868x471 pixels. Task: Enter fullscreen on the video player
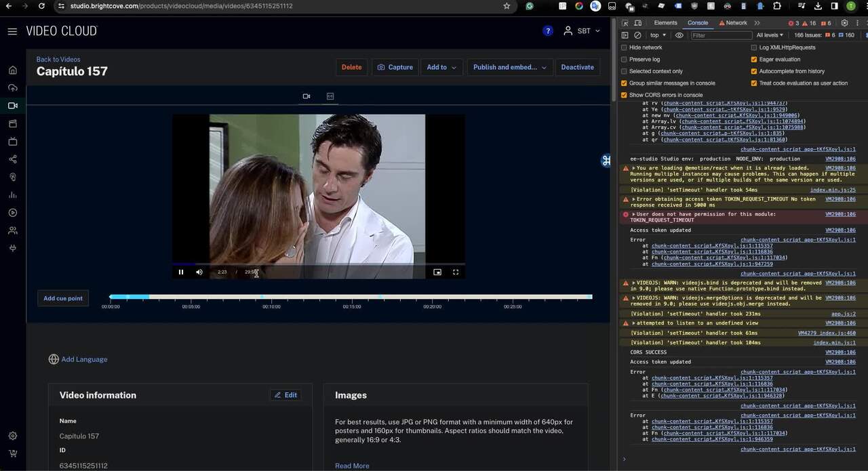[x=456, y=272]
